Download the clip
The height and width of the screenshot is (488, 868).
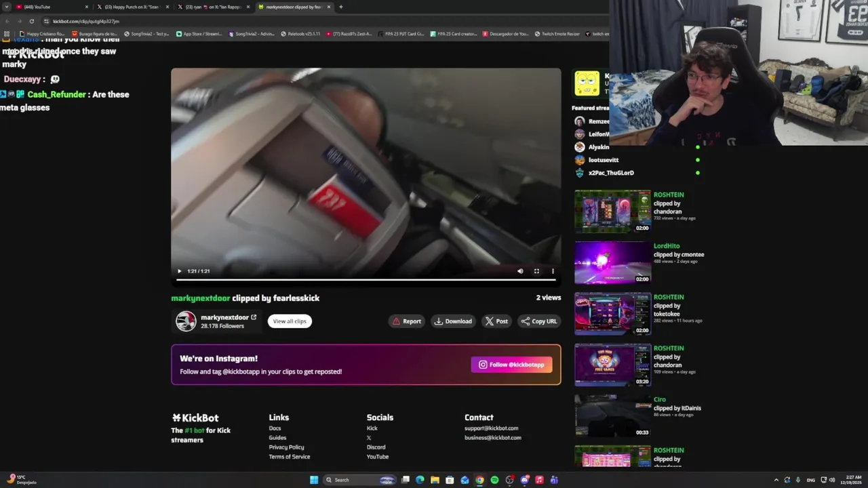453,321
